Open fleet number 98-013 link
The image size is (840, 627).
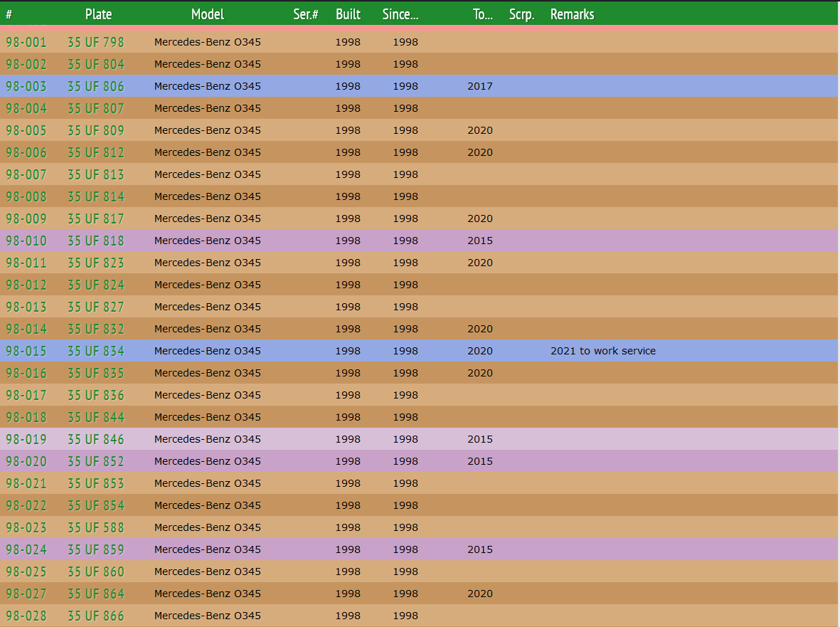[26, 307]
